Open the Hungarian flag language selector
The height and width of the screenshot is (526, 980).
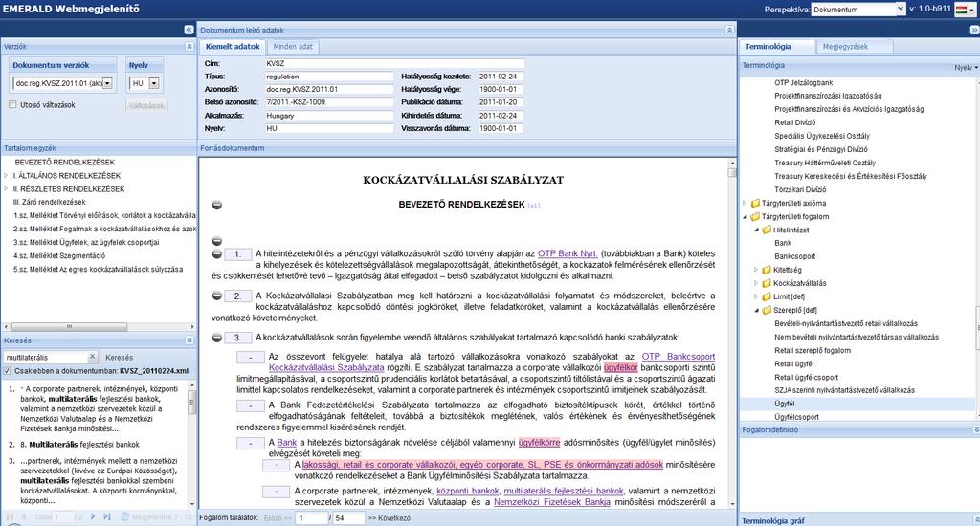pyautogui.click(x=965, y=10)
